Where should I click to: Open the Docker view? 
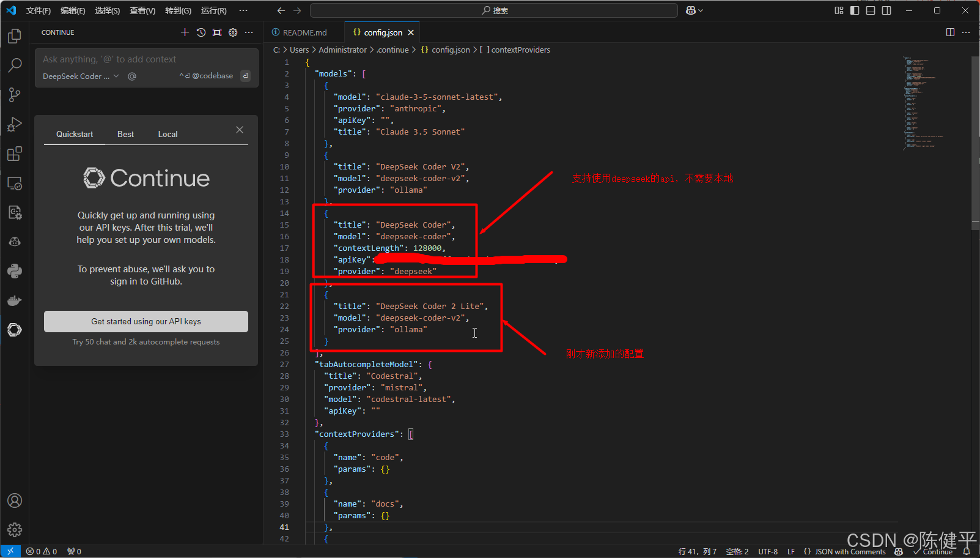[x=15, y=300]
